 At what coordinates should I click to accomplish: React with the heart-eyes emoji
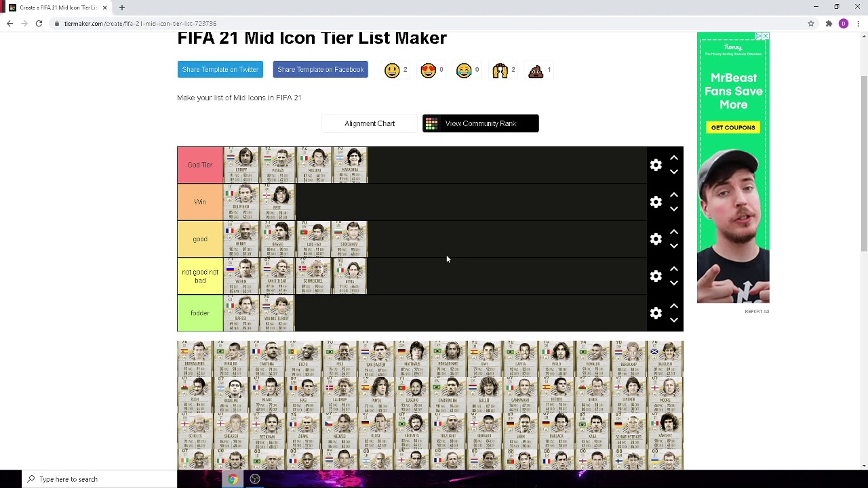pos(428,70)
